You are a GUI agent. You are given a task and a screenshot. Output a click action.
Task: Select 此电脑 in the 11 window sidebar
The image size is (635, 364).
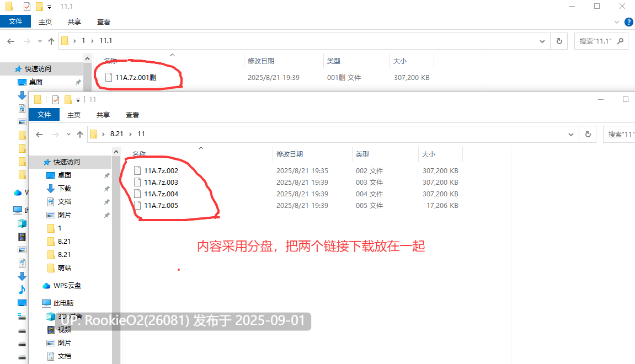[x=63, y=303]
